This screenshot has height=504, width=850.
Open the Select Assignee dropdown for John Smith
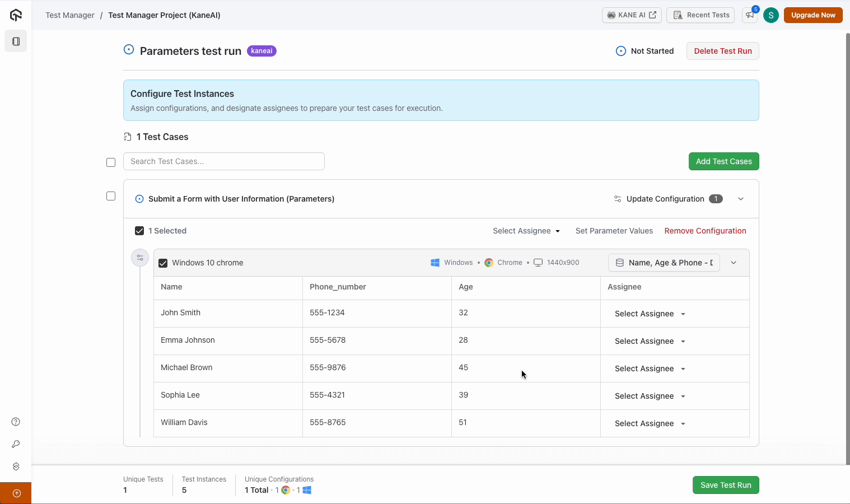pos(650,314)
